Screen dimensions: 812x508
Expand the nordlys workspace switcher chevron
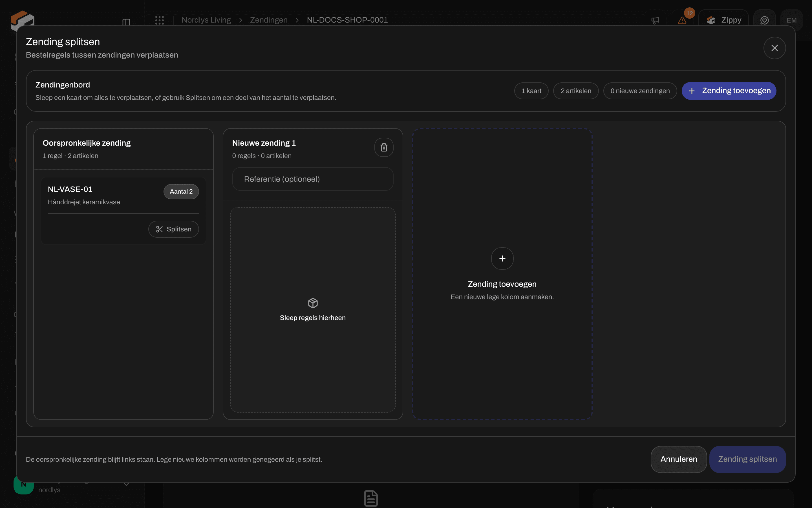[126, 484]
